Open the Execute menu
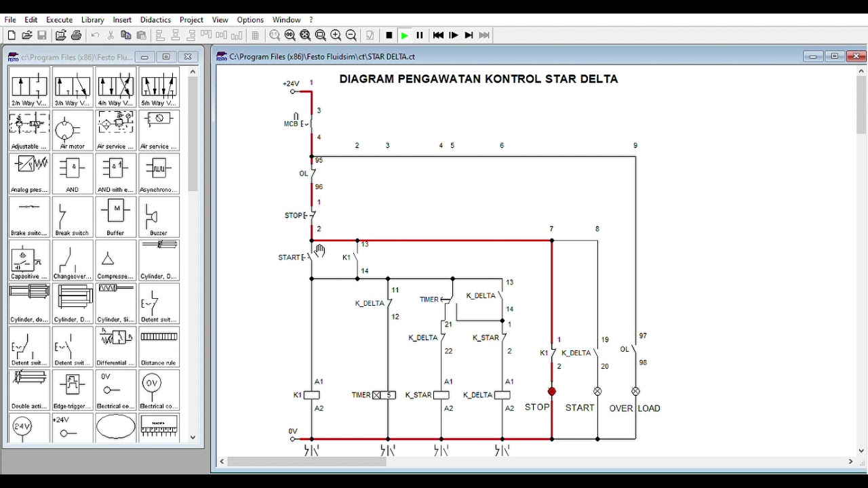 [59, 20]
